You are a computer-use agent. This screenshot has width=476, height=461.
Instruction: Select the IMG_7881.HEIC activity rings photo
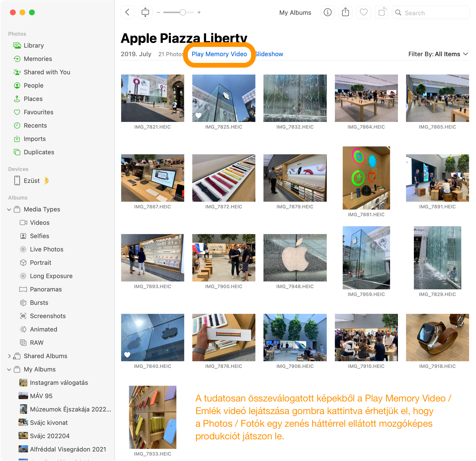366,178
